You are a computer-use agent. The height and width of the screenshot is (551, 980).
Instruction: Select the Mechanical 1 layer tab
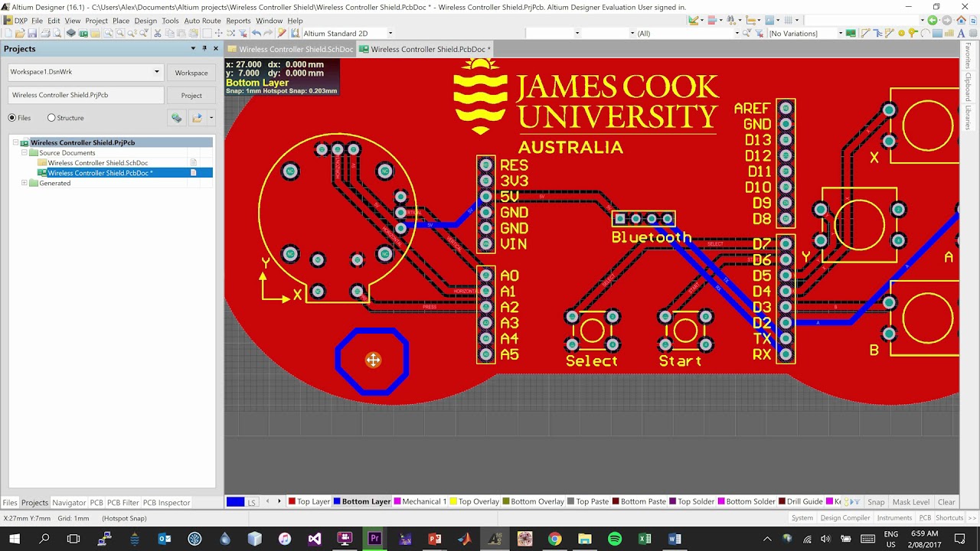click(420, 502)
